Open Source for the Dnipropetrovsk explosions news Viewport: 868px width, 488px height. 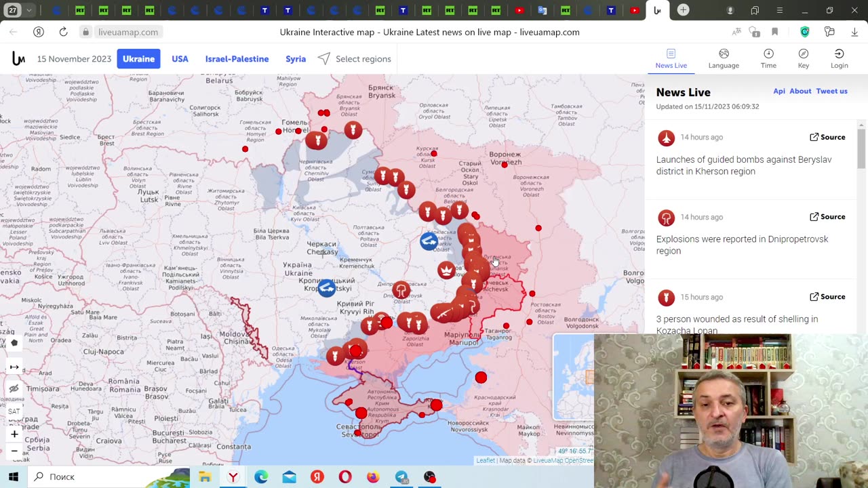827,217
